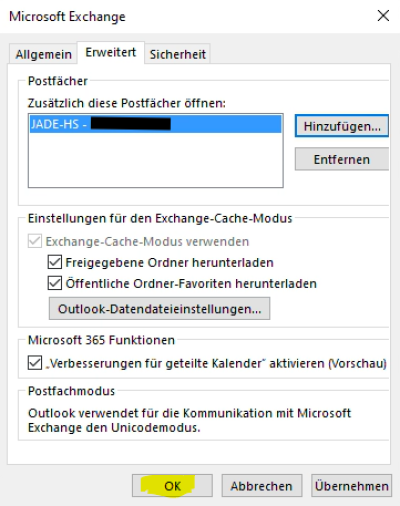Toggle Exchange-Cache-Modus verwenden checkbox

tap(35, 241)
